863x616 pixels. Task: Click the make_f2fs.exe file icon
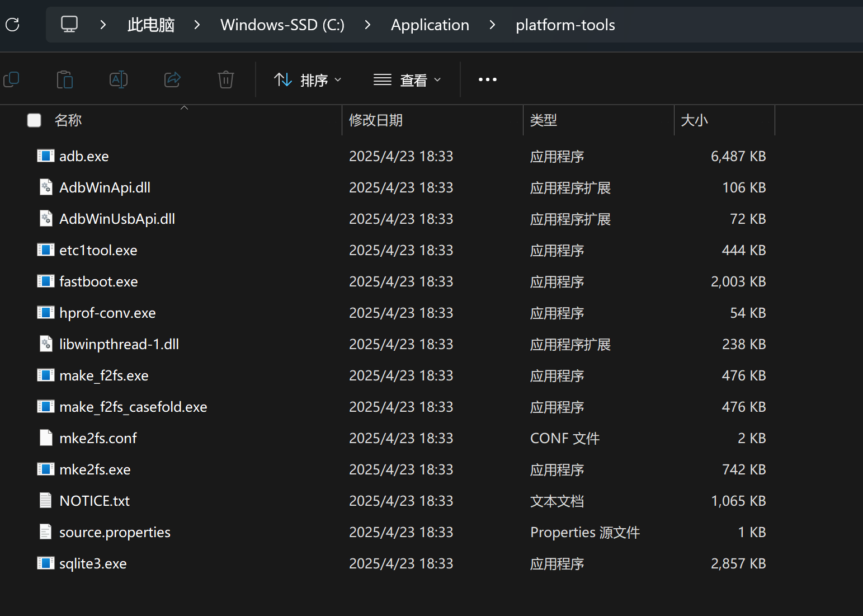(x=46, y=375)
